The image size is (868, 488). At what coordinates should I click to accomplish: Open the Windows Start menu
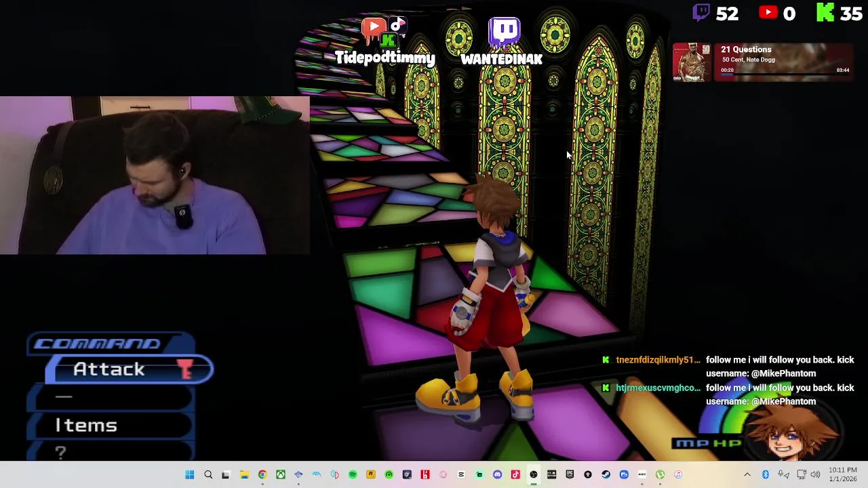pyautogui.click(x=190, y=474)
